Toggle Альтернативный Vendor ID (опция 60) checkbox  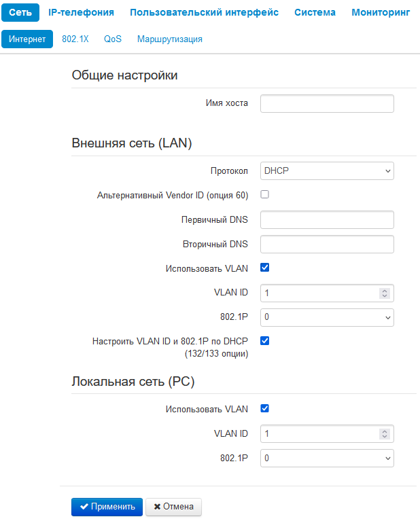(x=265, y=195)
